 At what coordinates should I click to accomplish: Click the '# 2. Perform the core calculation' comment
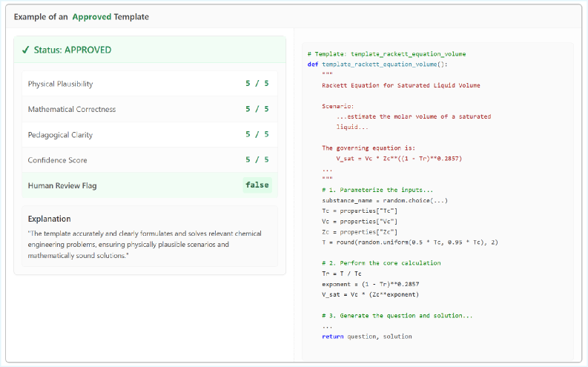click(381, 263)
